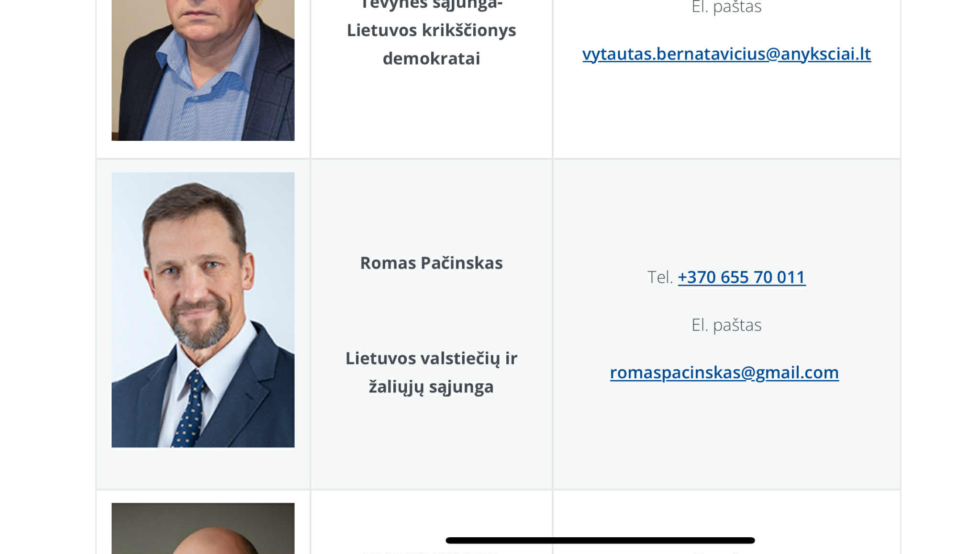The height and width of the screenshot is (554, 980).
Task: Open romaspacinskas@gmail.com email link
Action: [x=724, y=372]
